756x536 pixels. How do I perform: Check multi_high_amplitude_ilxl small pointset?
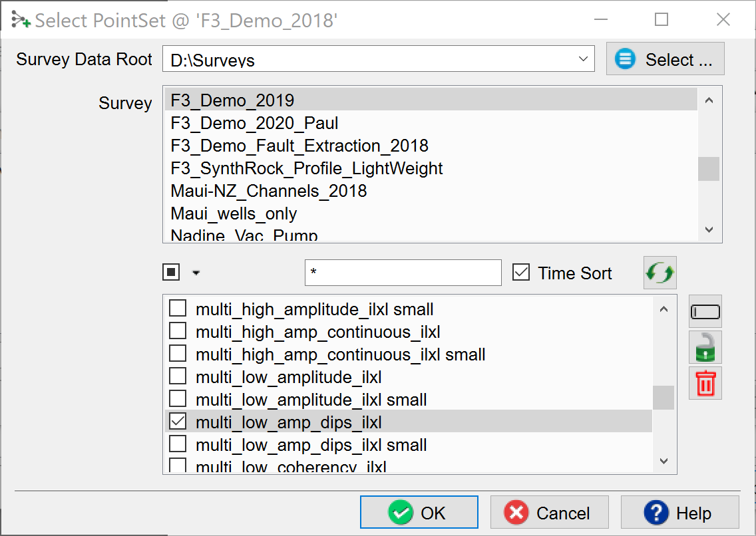[x=178, y=309]
